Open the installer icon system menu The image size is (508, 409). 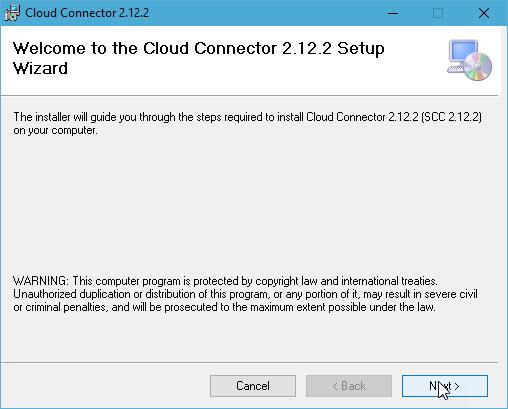[x=12, y=13]
